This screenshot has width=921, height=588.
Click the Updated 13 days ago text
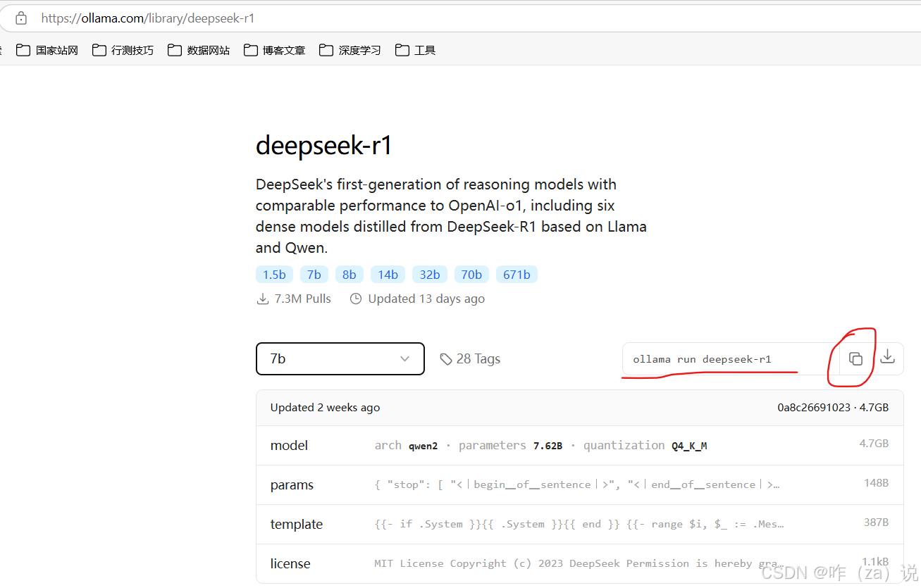426,299
